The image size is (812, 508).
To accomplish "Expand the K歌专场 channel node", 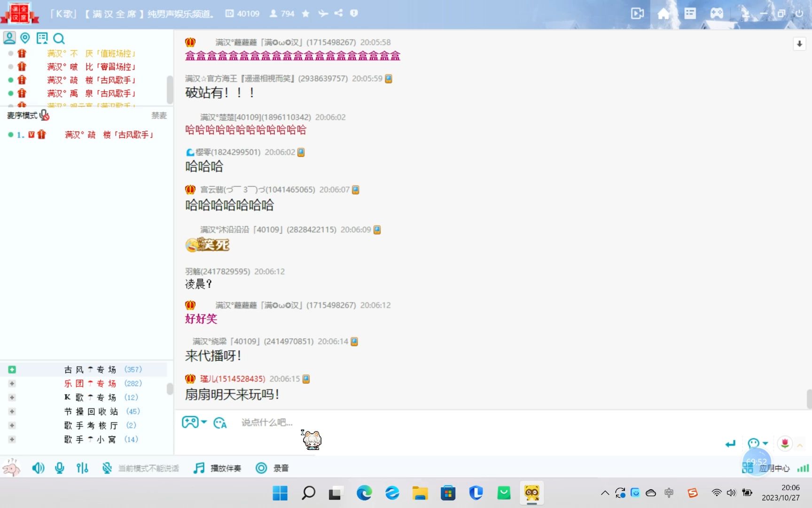I will [12, 397].
